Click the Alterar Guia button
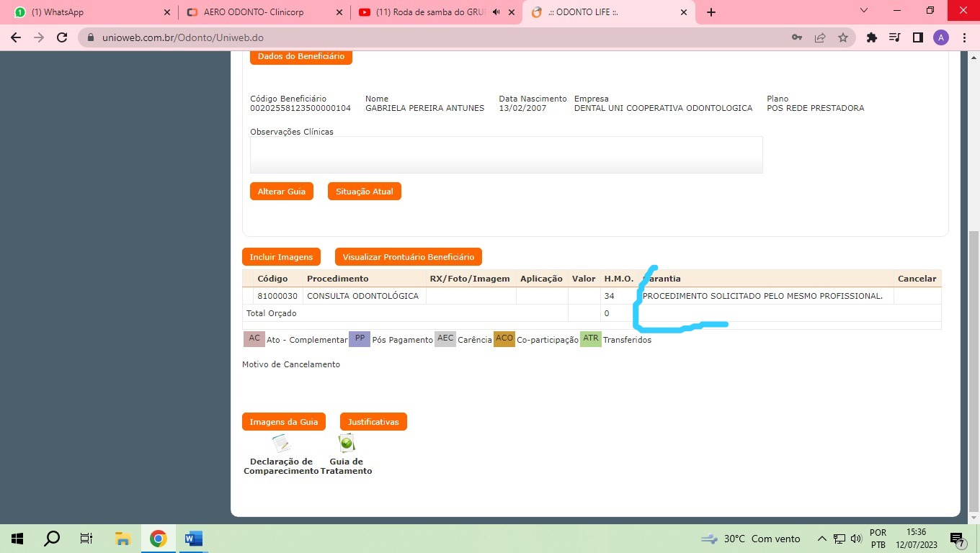Viewport: 980px width, 553px height. click(282, 192)
